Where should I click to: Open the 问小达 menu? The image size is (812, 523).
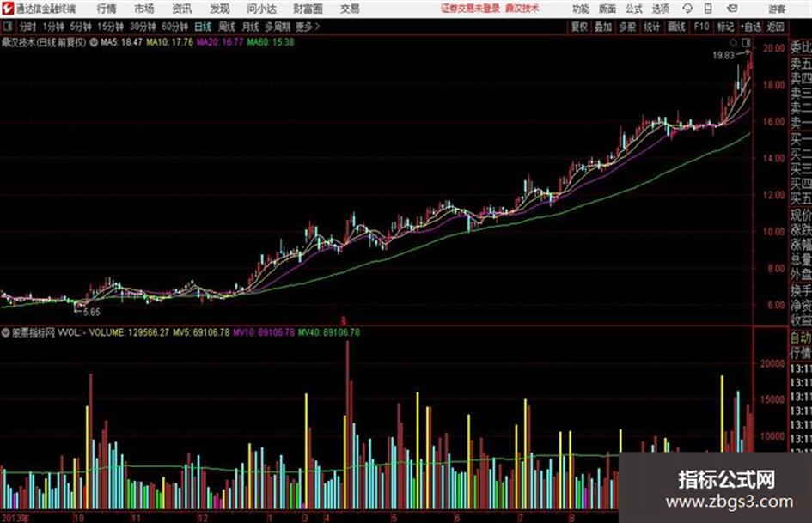tap(261, 9)
